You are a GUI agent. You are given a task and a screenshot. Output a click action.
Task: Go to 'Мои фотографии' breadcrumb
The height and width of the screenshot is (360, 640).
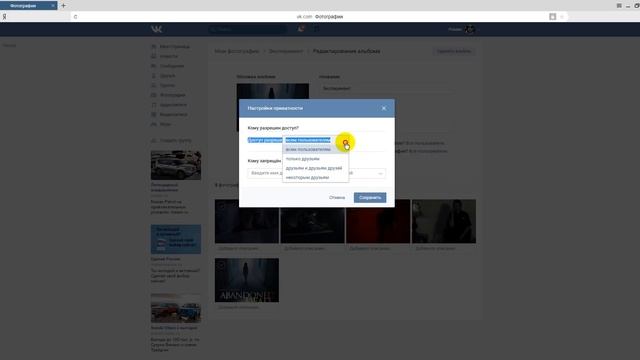click(x=237, y=51)
